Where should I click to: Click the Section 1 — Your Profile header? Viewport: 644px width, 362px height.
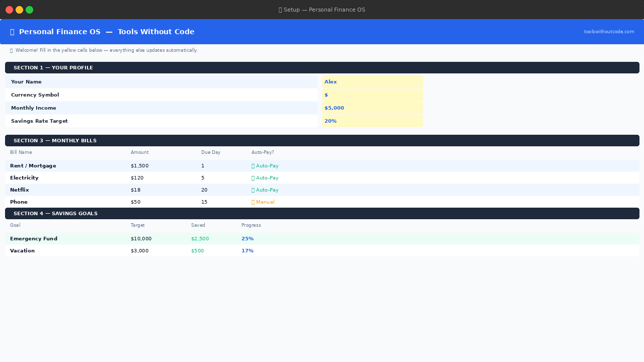pyautogui.click(x=322, y=68)
